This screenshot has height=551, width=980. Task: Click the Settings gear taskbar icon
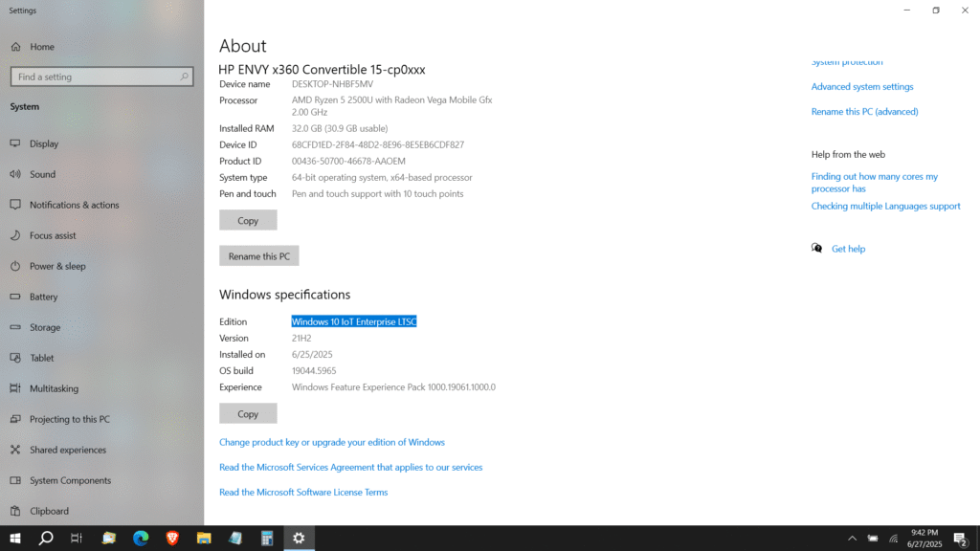[x=299, y=538]
